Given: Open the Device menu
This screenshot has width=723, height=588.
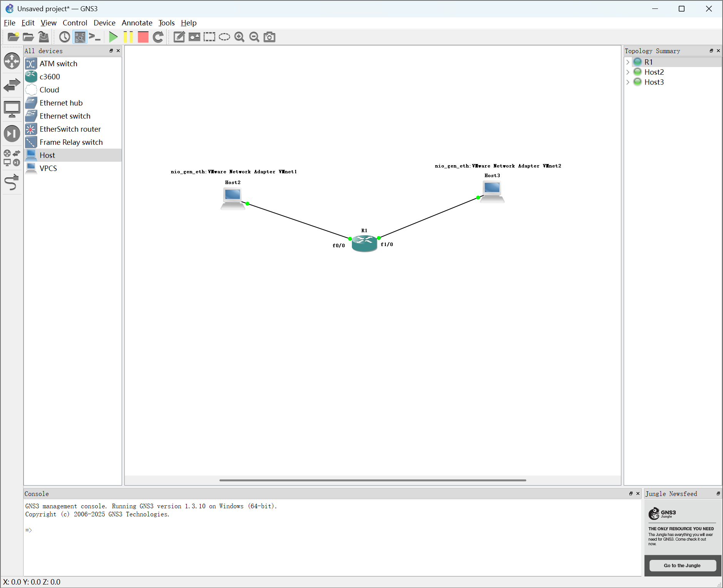Looking at the screenshot, I should tap(104, 23).
